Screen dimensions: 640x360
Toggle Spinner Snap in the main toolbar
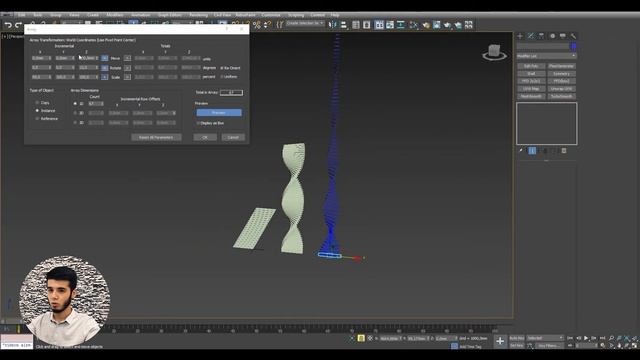(267, 25)
